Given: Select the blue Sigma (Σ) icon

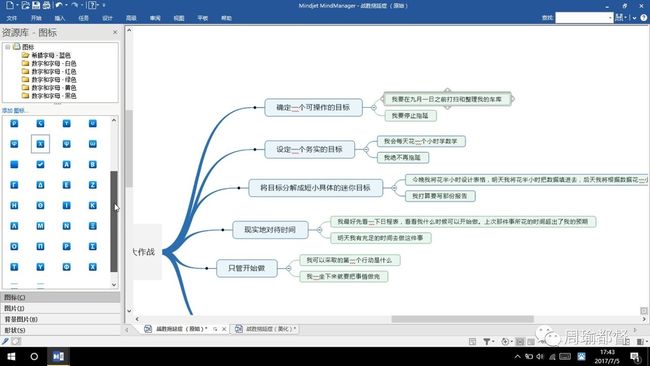Looking at the screenshot, I should click(x=92, y=246).
